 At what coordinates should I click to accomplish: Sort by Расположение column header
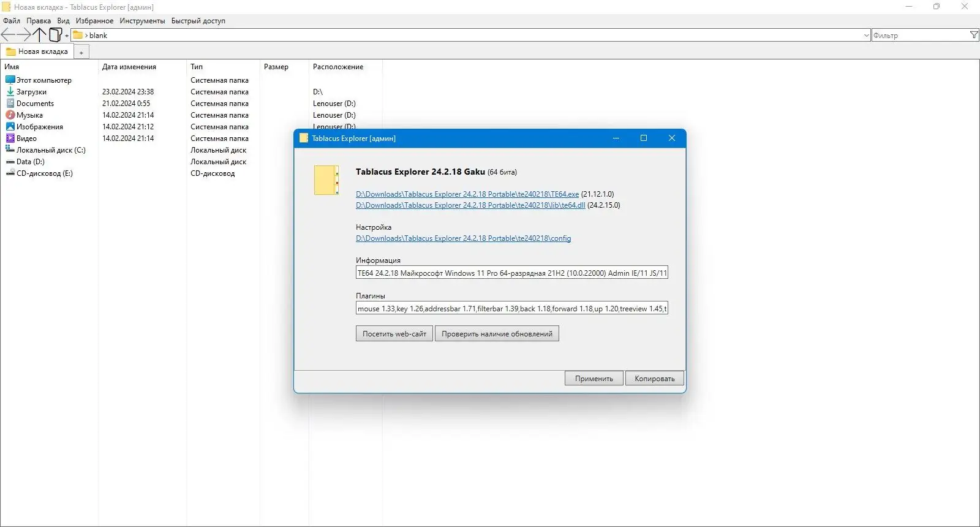pyautogui.click(x=338, y=67)
